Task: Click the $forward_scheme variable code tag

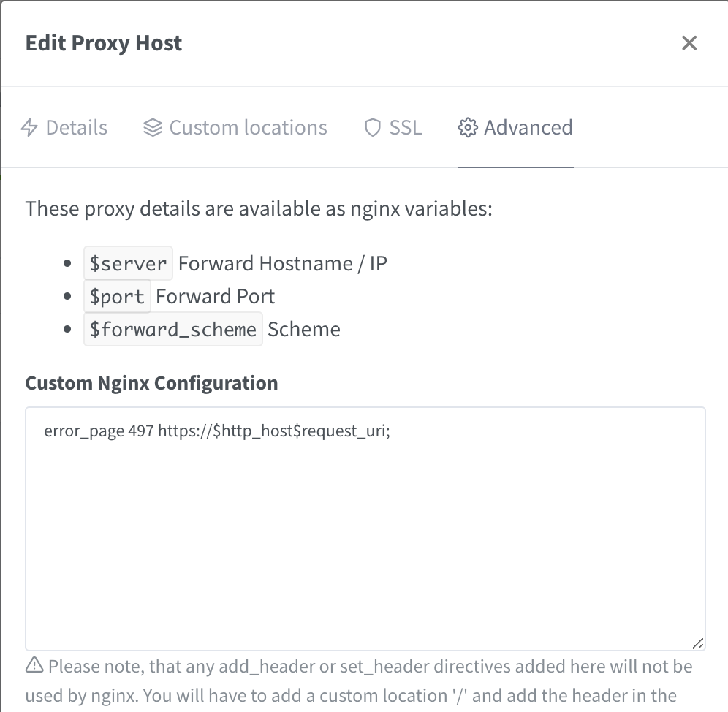Action: click(172, 329)
